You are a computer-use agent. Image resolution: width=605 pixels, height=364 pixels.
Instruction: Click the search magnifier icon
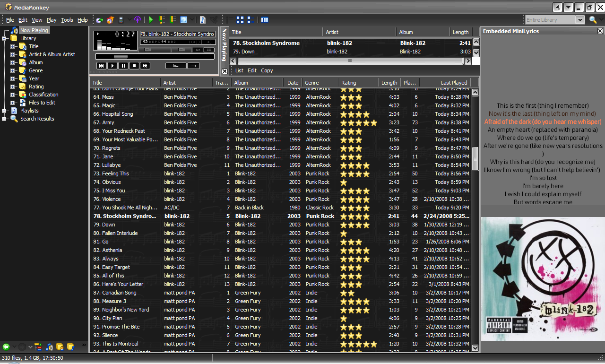pyautogui.click(x=592, y=20)
